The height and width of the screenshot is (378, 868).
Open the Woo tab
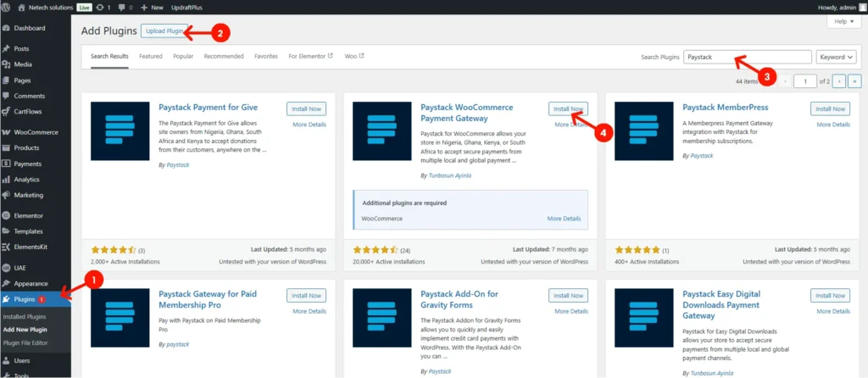coord(354,57)
